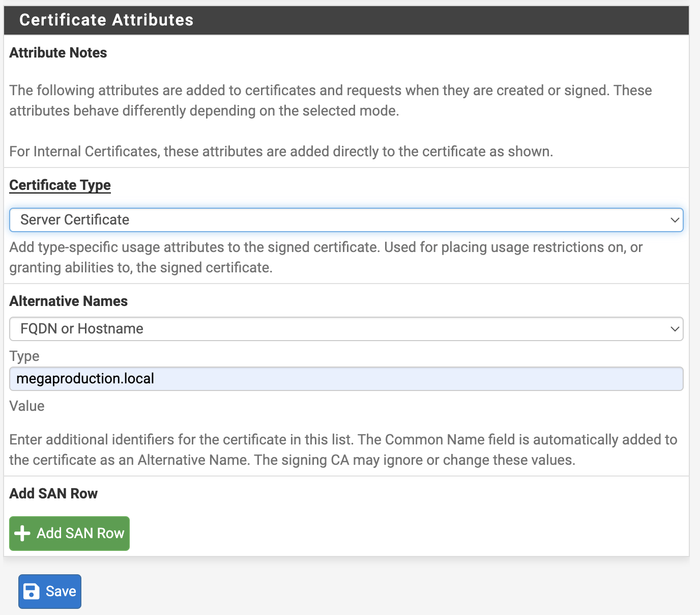The width and height of the screenshot is (700, 615).
Task: Click the floppy disk icon on Save
Action: (32, 592)
